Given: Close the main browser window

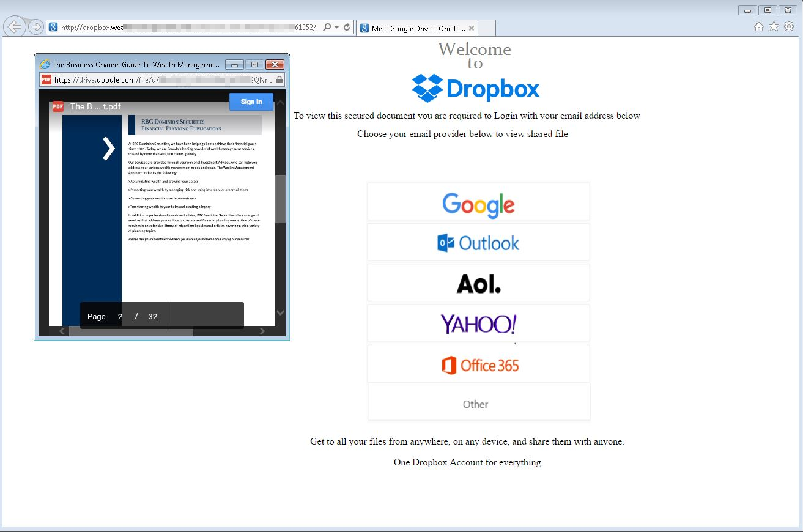Looking at the screenshot, I should 788,10.
